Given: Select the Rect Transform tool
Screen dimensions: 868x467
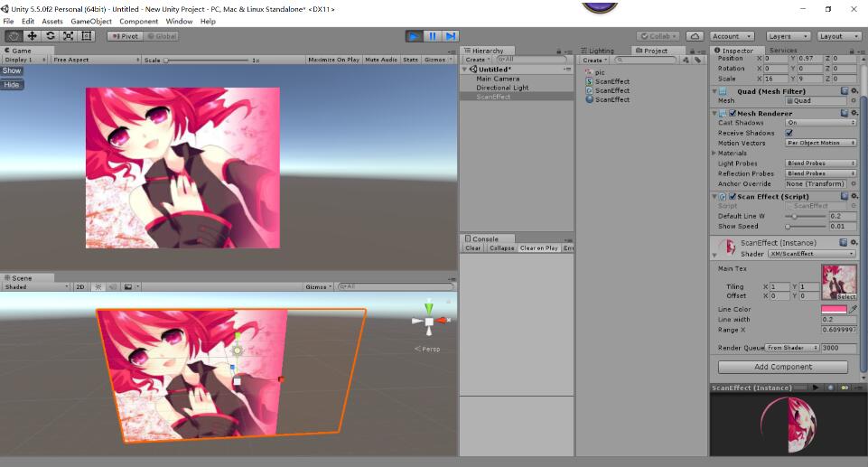Looking at the screenshot, I should (x=87, y=36).
